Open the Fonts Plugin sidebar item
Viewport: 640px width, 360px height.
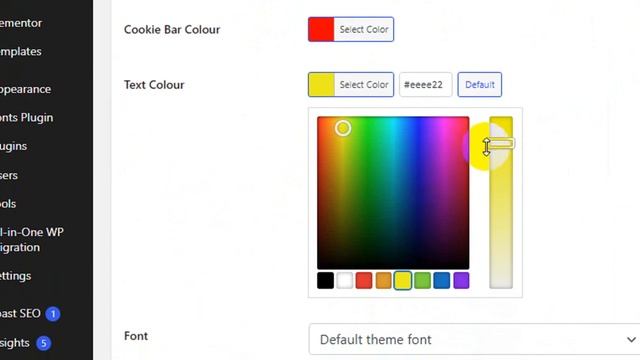coord(27,118)
